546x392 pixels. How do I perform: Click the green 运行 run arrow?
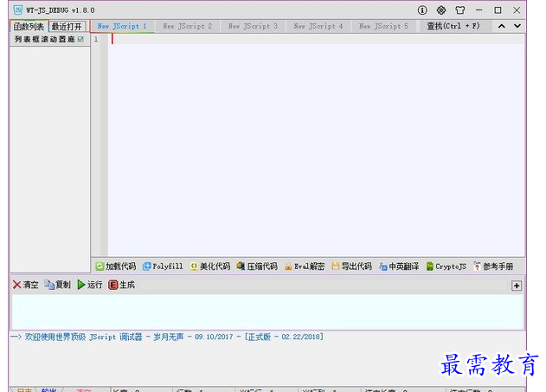(x=81, y=285)
